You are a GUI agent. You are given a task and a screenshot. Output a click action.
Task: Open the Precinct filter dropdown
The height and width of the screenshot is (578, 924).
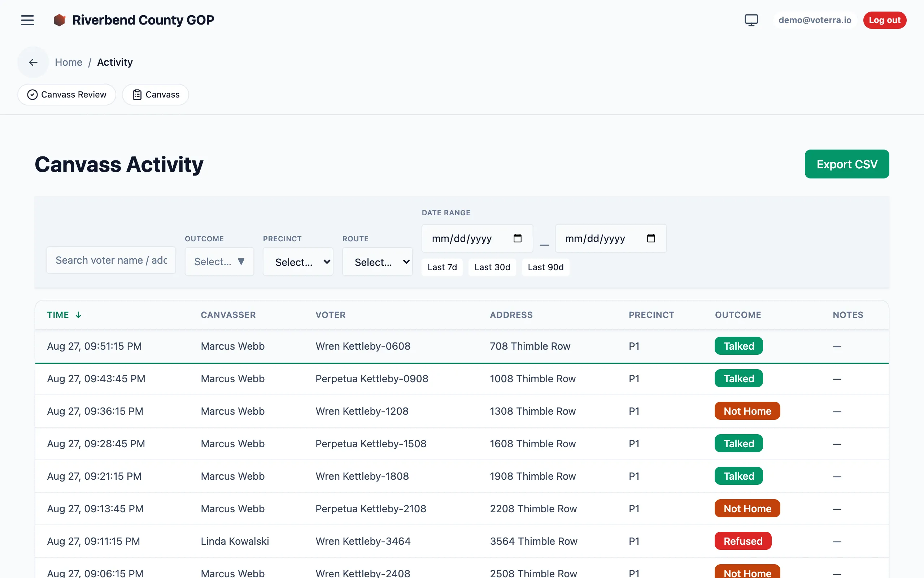point(298,262)
